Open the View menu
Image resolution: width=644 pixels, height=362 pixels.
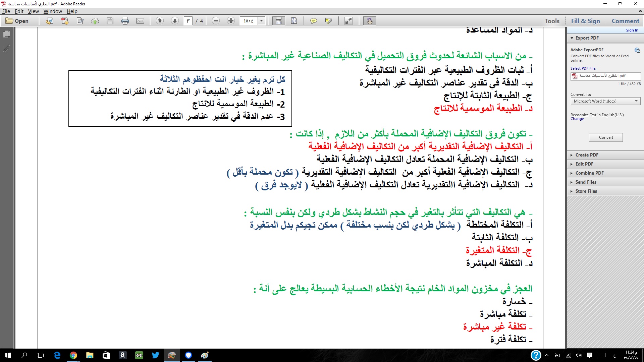coord(33,11)
